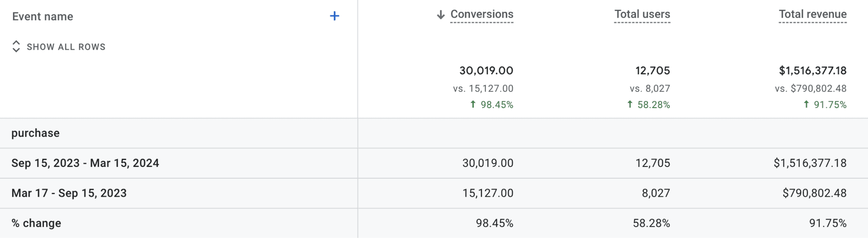Viewport: 868px width, 242px height.
Task: Click the blue plus add-dimension icon
Action: pos(335,16)
